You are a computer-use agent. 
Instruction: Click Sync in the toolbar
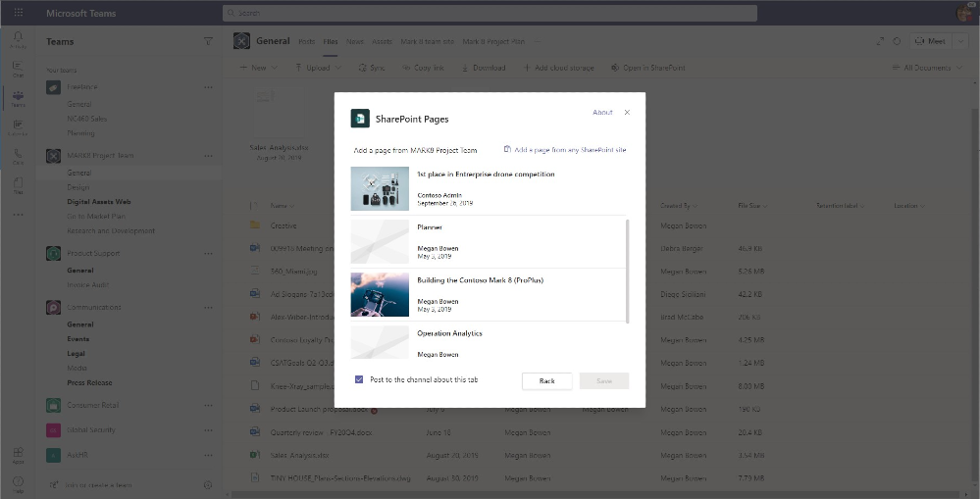371,68
